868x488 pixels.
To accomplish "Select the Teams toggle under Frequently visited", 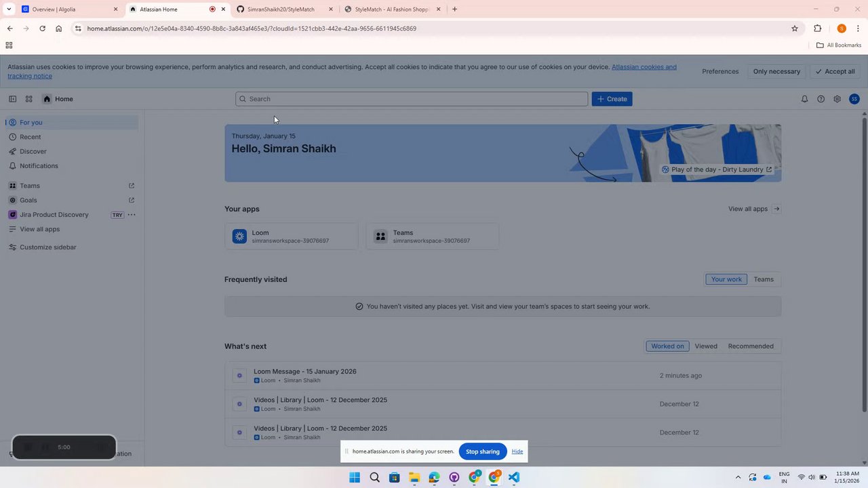I will pos(764,279).
